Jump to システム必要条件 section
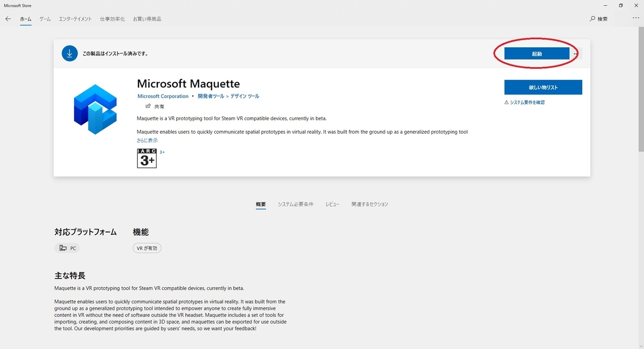 (295, 204)
